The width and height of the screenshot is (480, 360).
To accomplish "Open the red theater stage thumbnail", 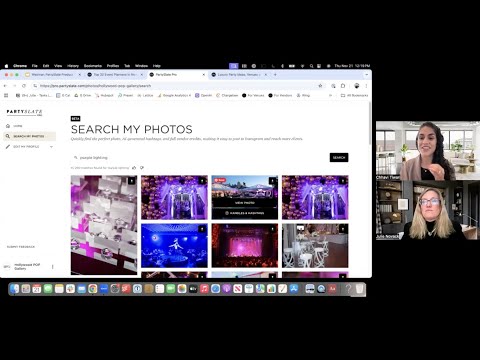I will 245,246.
